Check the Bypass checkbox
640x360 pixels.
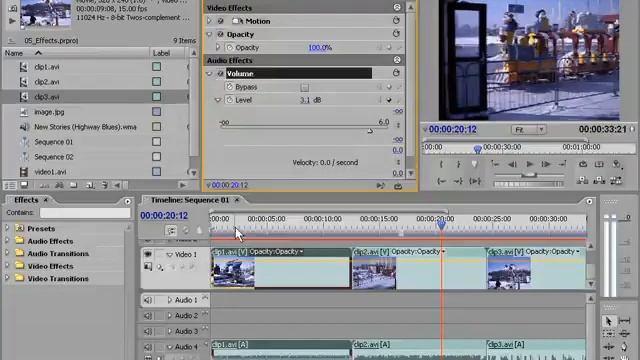click(304, 87)
